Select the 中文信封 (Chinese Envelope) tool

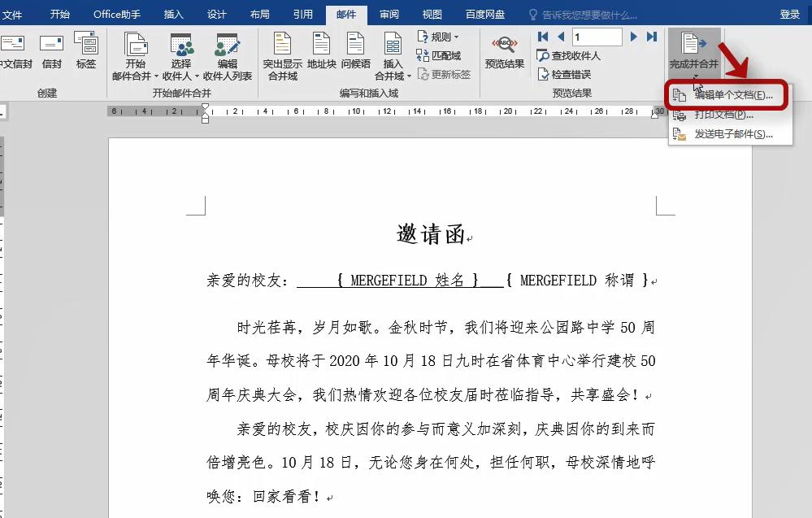tap(13, 51)
